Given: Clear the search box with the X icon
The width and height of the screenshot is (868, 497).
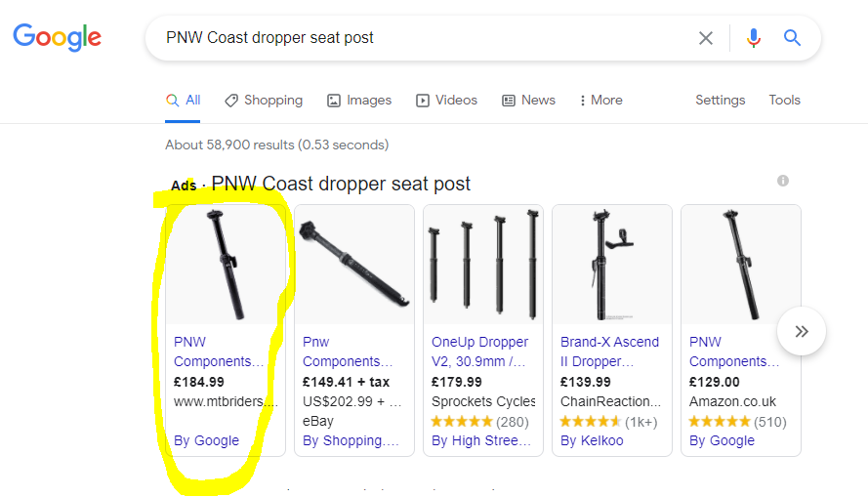Looking at the screenshot, I should coord(705,38).
